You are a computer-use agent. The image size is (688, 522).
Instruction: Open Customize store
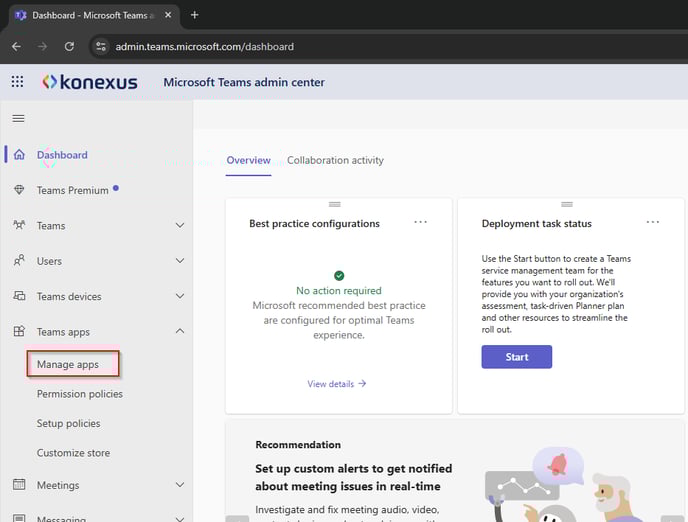[73, 453]
